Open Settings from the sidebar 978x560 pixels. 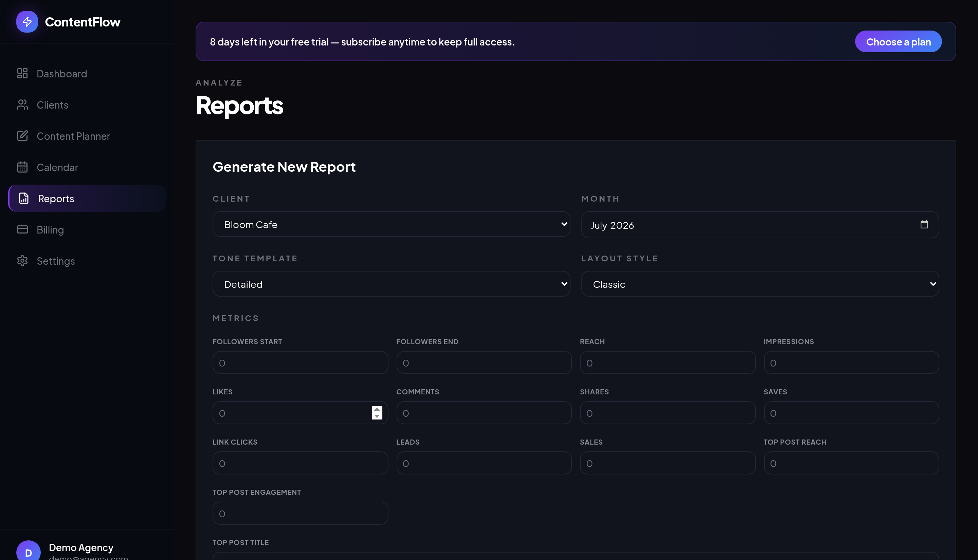(x=87, y=261)
